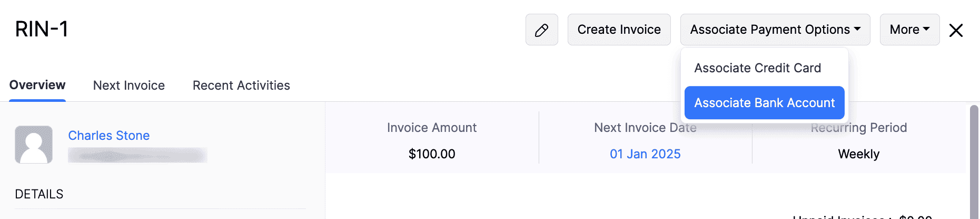This screenshot has width=980, height=219.
Task: Click the Weekly recurring period value
Action: point(858,154)
